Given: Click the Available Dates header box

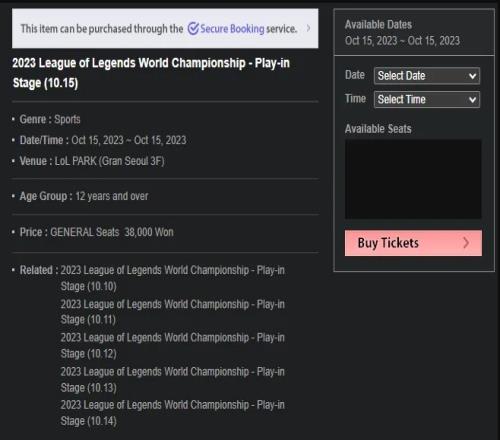Looking at the screenshot, I should click(x=414, y=32).
